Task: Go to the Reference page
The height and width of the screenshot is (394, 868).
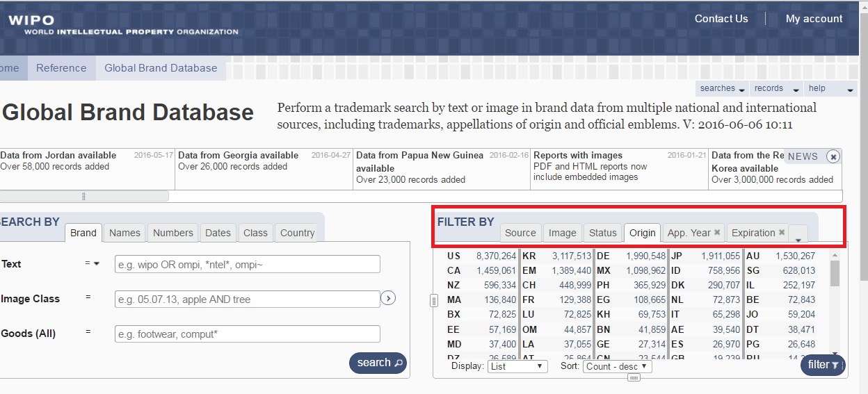Action: pyautogui.click(x=61, y=68)
